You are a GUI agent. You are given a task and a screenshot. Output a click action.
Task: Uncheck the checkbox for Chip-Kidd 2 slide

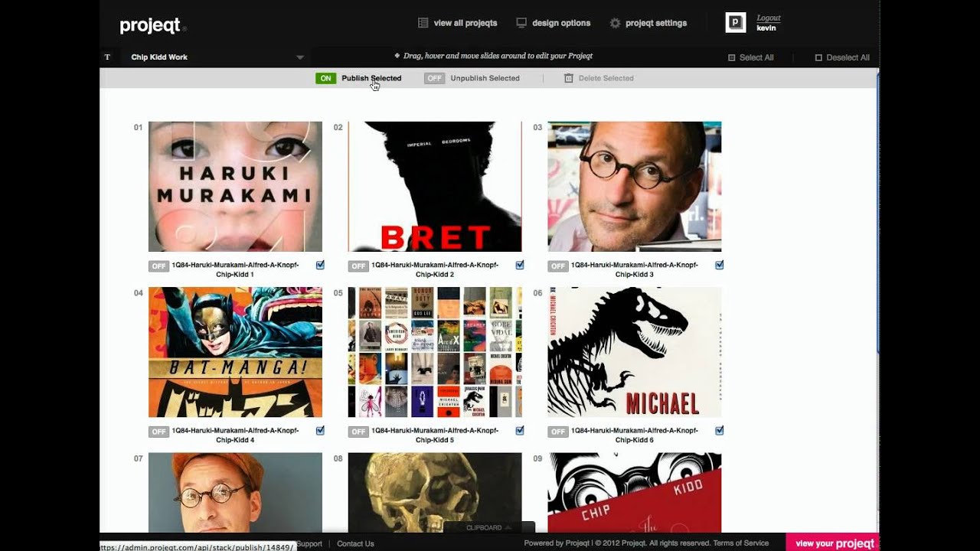pos(520,265)
